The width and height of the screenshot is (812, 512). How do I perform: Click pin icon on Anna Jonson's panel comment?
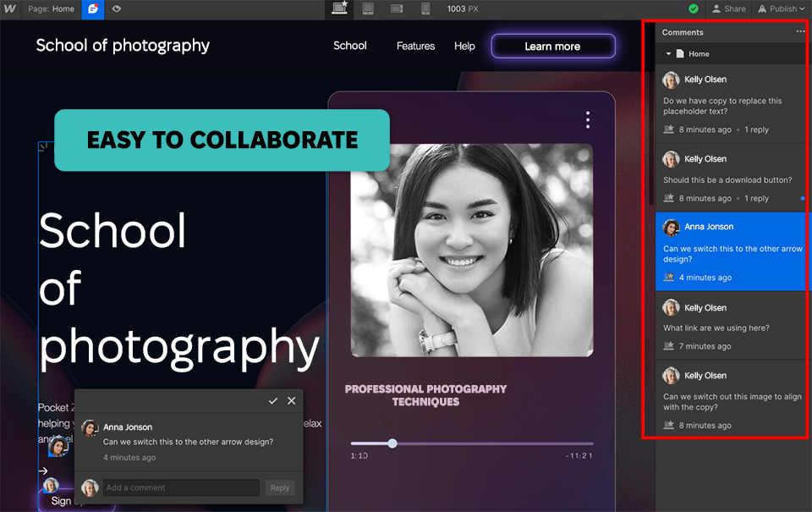[668, 277]
